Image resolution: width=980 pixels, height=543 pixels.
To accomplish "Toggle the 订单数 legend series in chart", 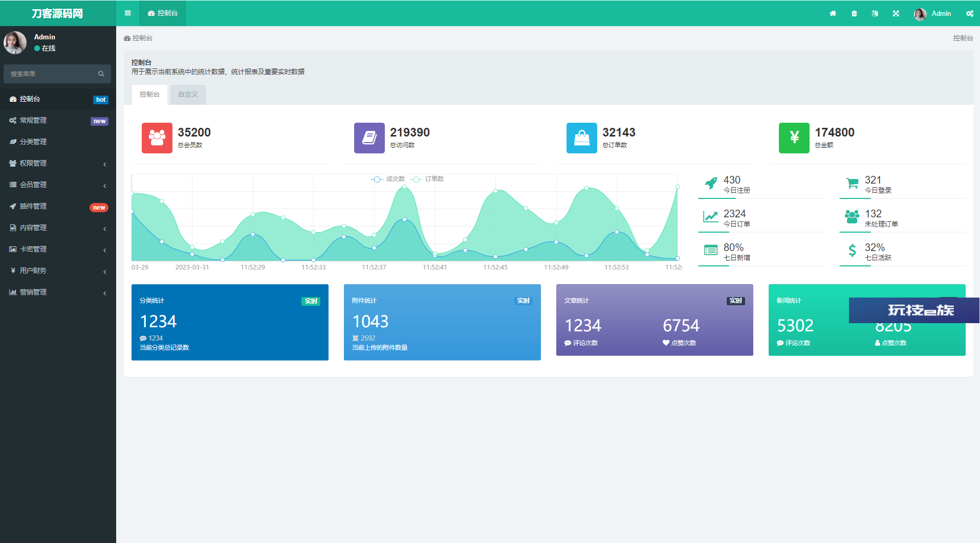I will [x=428, y=179].
